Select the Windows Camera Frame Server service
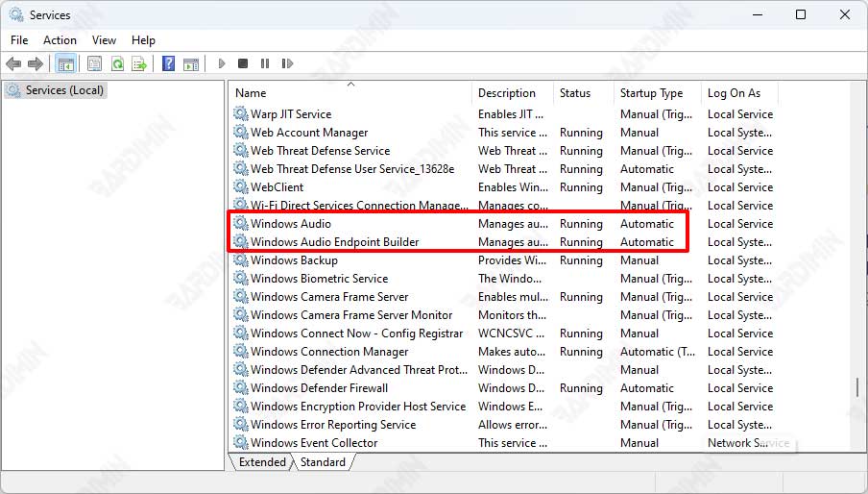Screen dimensions: 868x494 pyautogui.click(x=329, y=296)
